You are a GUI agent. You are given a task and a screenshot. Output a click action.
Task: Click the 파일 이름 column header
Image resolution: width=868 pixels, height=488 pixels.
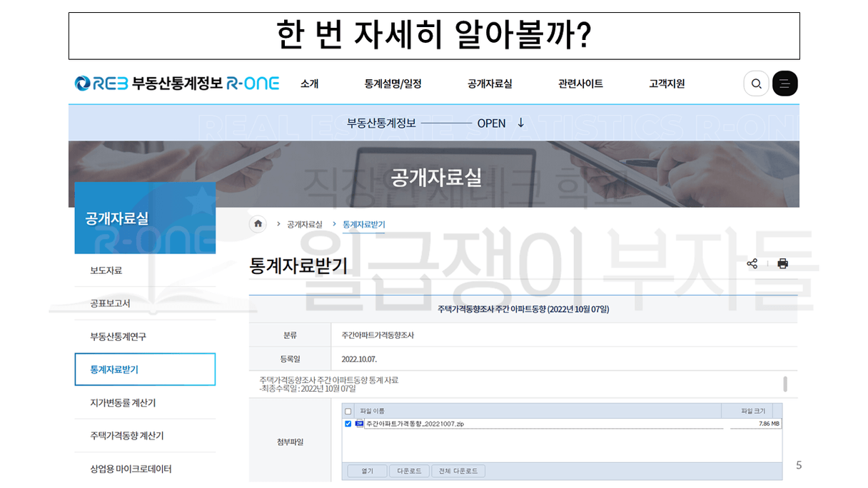click(x=373, y=411)
